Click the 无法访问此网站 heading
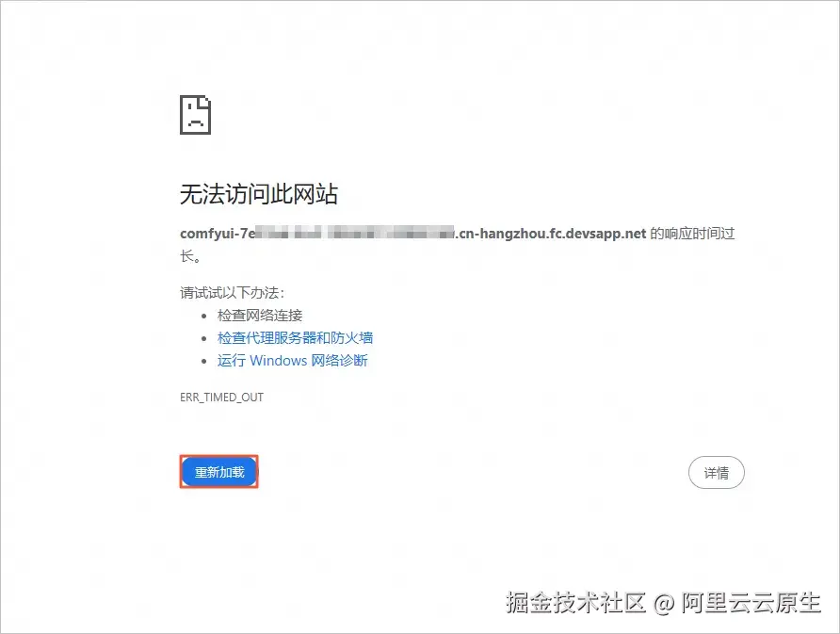The image size is (840, 634). pyautogui.click(x=261, y=193)
